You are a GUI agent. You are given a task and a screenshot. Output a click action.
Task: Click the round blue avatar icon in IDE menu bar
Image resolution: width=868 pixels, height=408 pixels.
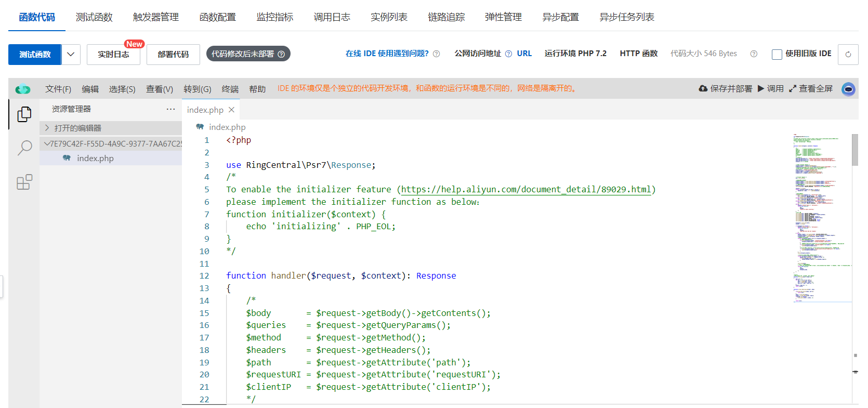(848, 89)
